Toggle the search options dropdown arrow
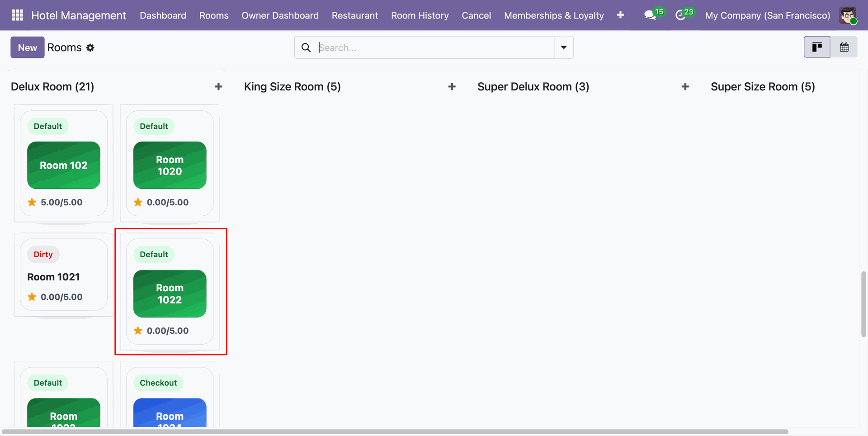Viewport: 868px width, 436px height. click(x=564, y=47)
